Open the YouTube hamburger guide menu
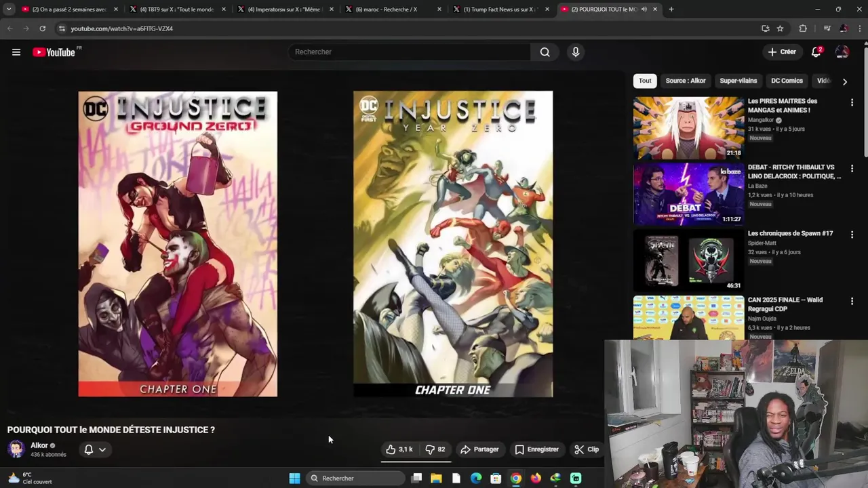868x488 pixels. pyautogui.click(x=16, y=52)
